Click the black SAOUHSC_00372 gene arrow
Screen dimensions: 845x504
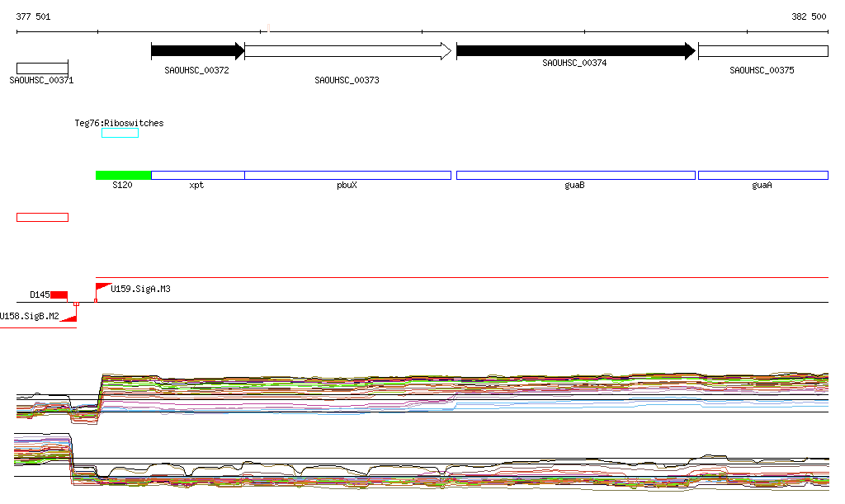coord(197,51)
